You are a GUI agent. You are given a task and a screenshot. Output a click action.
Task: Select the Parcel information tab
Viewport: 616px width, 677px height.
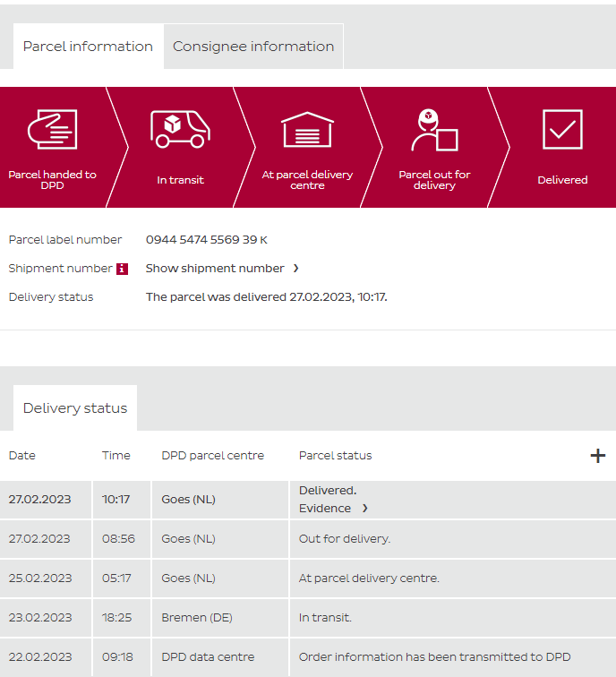tap(88, 47)
